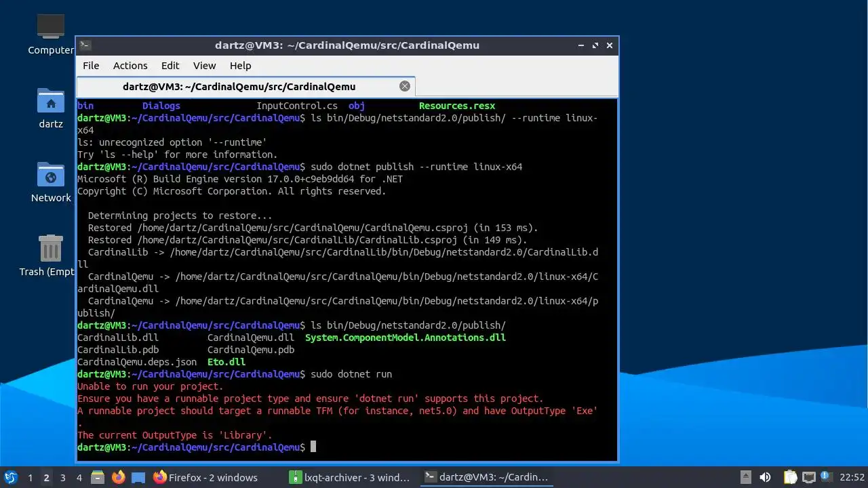This screenshot has width=868, height=488.
Task: Click the terminal prompt cursor line
Action: pos(196,447)
